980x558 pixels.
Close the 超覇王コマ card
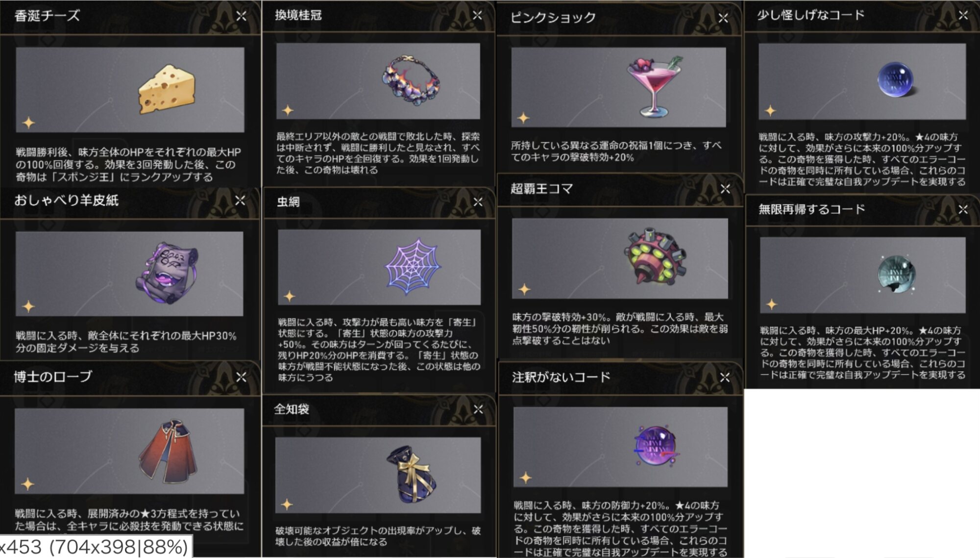tap(725, 189)
